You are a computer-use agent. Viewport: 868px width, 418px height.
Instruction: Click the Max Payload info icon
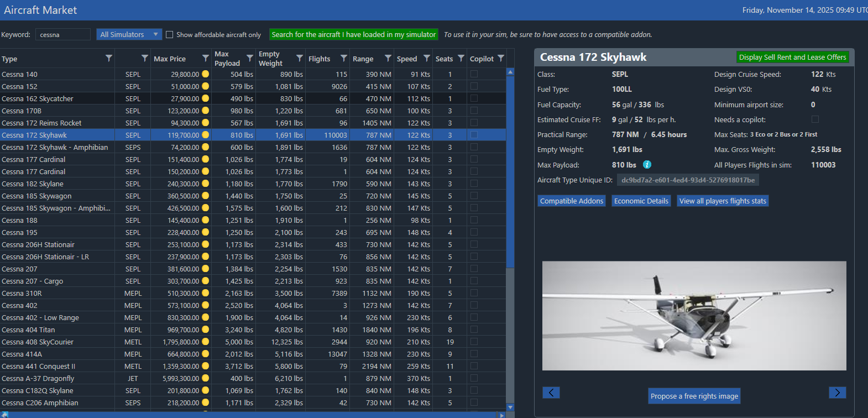[647, 165]
